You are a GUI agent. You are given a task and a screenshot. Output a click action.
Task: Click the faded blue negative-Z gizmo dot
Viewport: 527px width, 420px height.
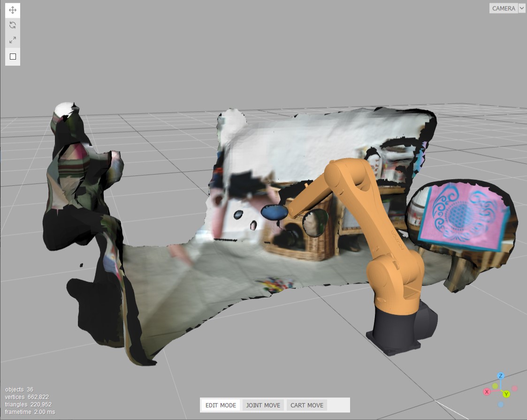501,404
